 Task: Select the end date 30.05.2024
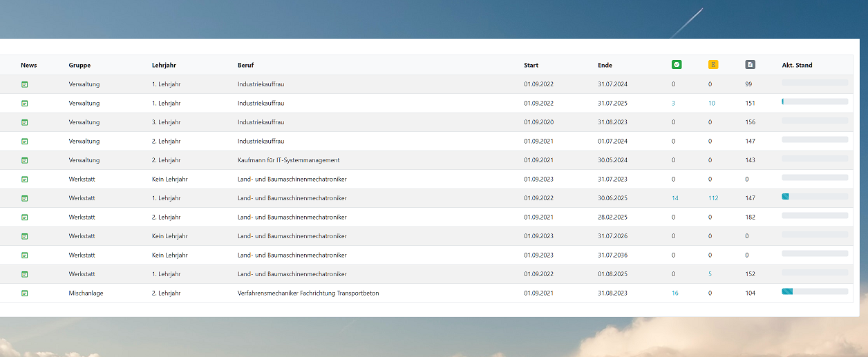(x=612, y=160)
